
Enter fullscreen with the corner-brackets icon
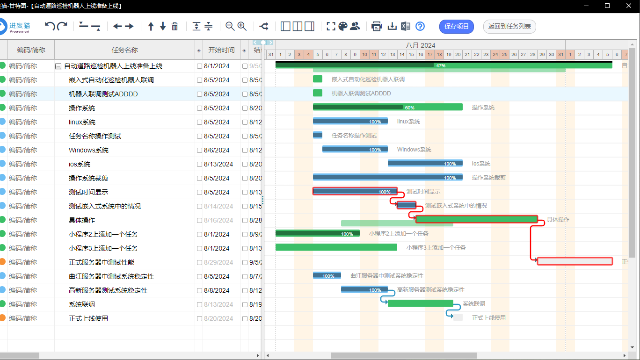[331, 26]
